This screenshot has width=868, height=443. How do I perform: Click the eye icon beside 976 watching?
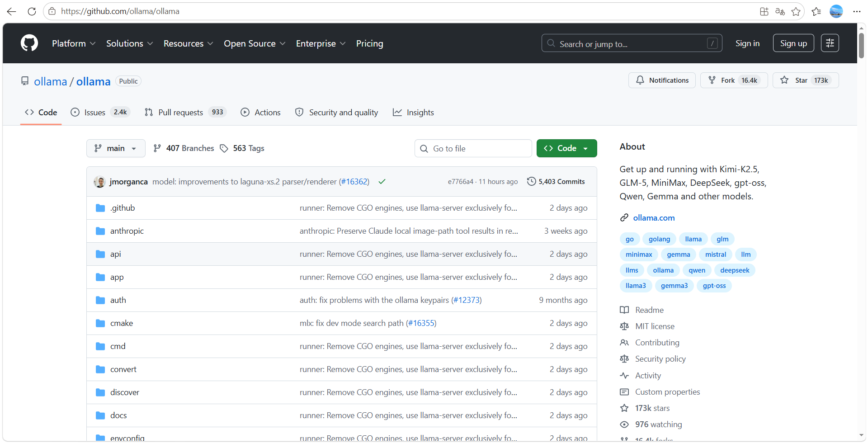[x=624, y=424]
